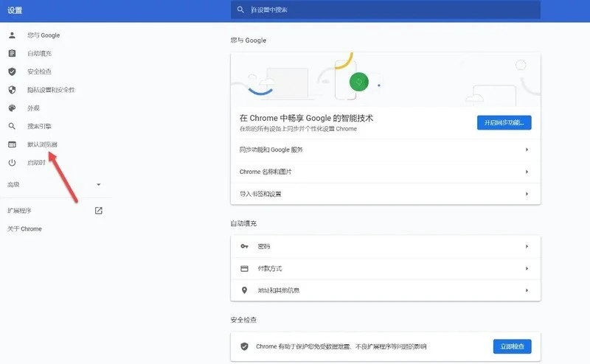Select 安全检查 in the sidebar
Screen dimensions: 590x364
click(40, 71)
